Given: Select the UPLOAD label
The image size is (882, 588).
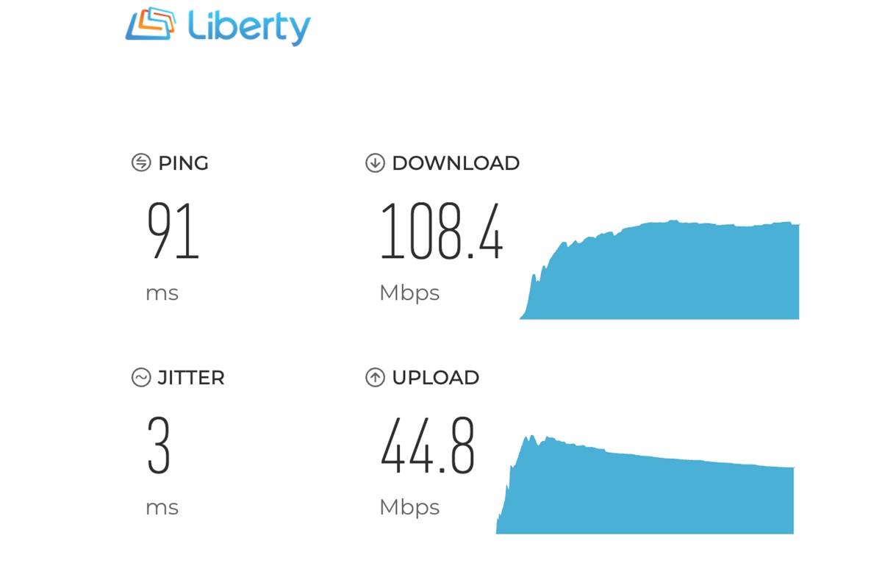Looking at the screenshot, I should pyautogui.click(x=435, y=378).
